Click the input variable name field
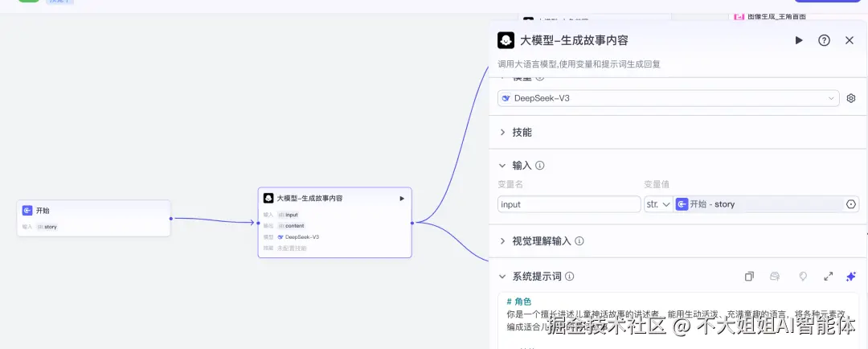Screen dimensions: 868x349 [569, 204]
